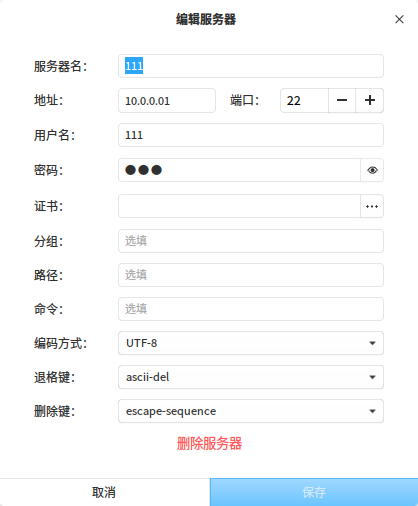Expand the 退格键 ascii-del dropdown
The image size is (418, 506).
pos(251,377)
